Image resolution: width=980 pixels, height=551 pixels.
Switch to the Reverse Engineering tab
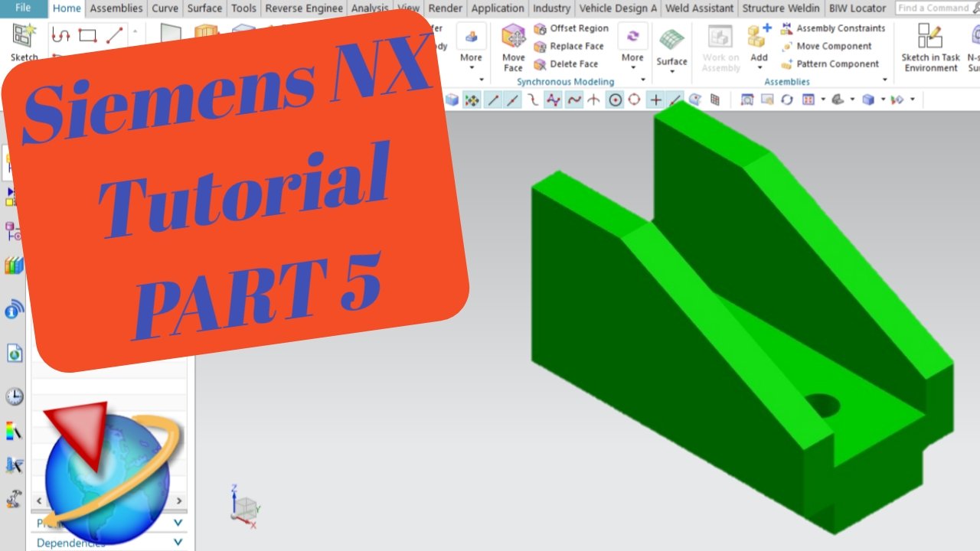coord(304,8)
